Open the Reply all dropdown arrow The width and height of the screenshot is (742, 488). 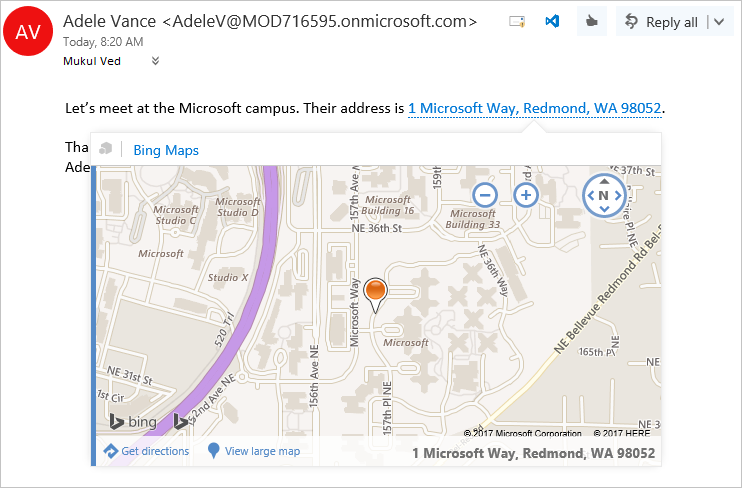pos(719,22)
